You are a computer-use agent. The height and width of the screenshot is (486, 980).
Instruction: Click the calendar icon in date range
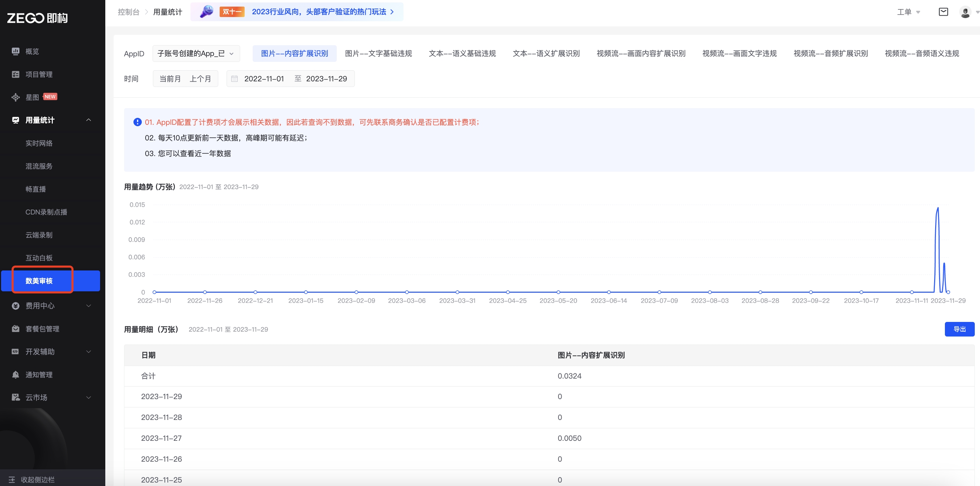pyautogui.click(x=234, y=79)
